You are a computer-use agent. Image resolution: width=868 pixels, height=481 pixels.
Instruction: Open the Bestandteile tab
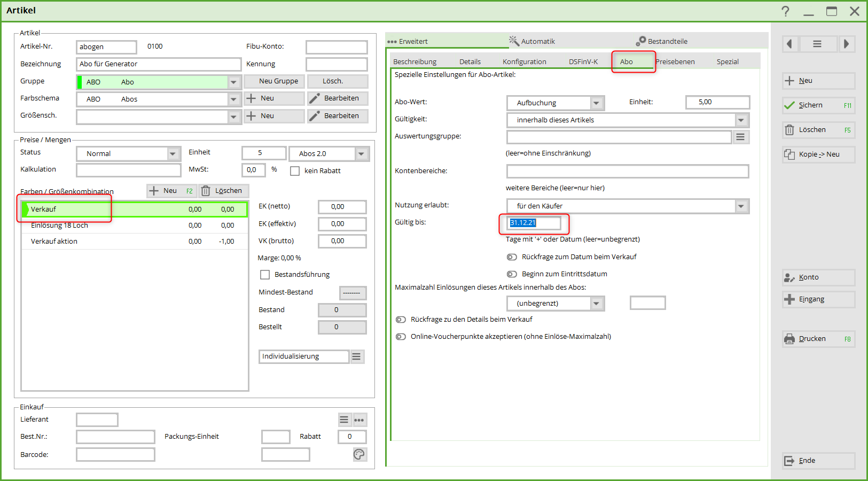point(662,41)
